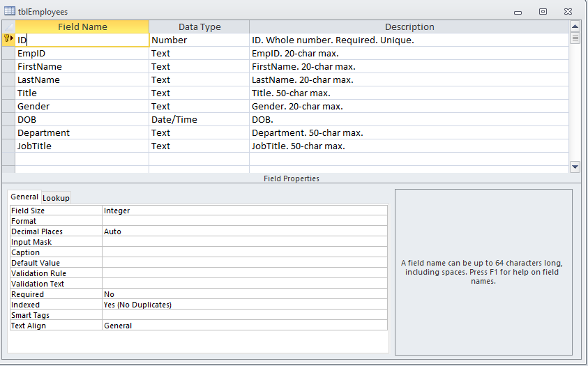This screenshot has width=588, height=366.
Task: Click the empty Validation Rule property value
Action: click(245, 273)
